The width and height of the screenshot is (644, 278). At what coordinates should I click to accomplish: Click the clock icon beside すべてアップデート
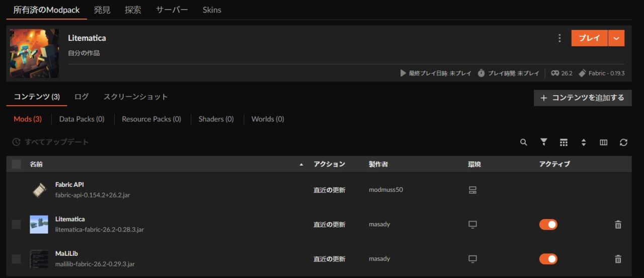point(16,142)
